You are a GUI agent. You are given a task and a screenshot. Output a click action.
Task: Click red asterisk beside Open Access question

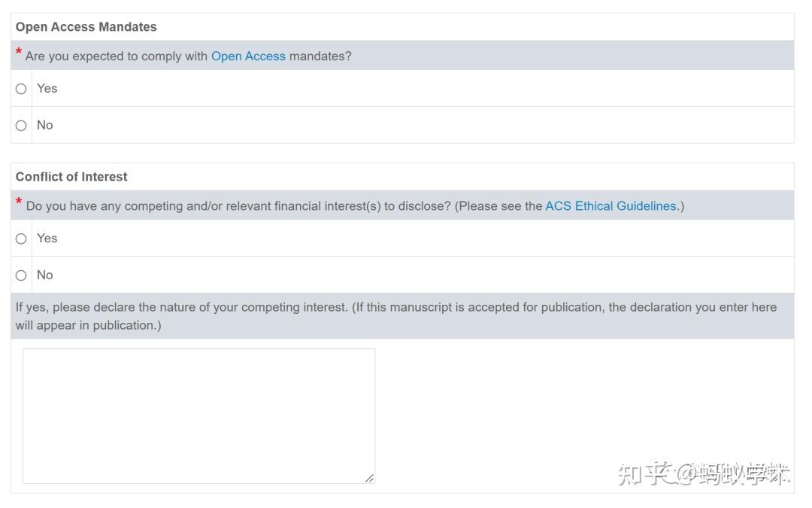pos(19,53)
